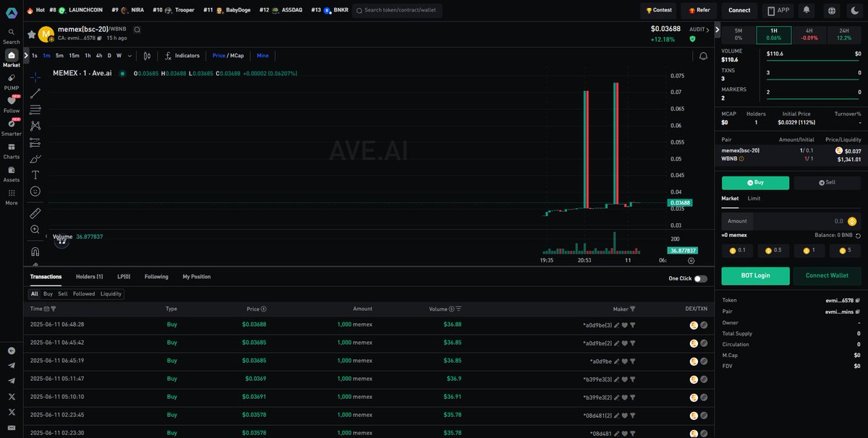Select the Limit order tab
The image size is (868, 438).
pyautogui.click(x=754, y=198)
